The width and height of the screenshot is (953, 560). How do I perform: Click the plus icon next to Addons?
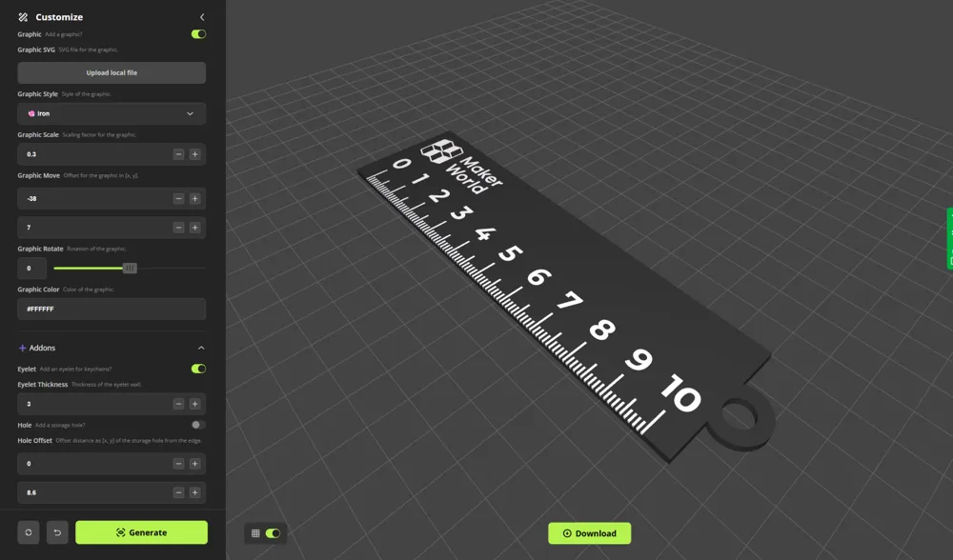22,347
